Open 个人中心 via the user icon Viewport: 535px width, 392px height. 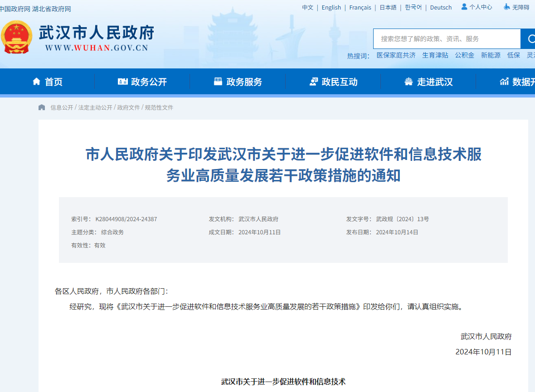point(464,7)
